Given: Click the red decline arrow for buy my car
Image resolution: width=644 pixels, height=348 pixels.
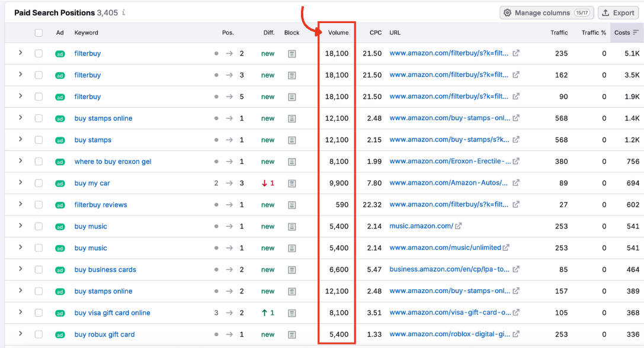Looking at the screenshot, I should click(x=267, y=183).
